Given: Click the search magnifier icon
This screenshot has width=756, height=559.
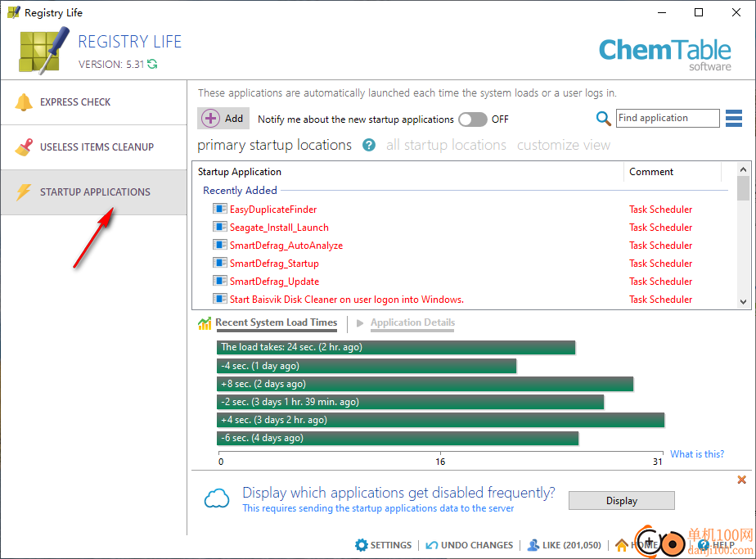Looking at the screenshot, I should [x=603, y=118].
